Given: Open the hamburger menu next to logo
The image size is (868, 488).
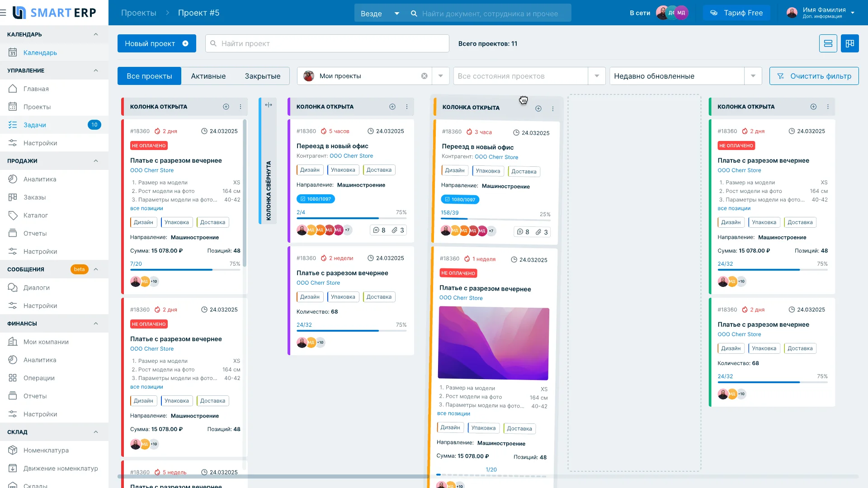Looking at the screenshot, I should click(4, 13).
